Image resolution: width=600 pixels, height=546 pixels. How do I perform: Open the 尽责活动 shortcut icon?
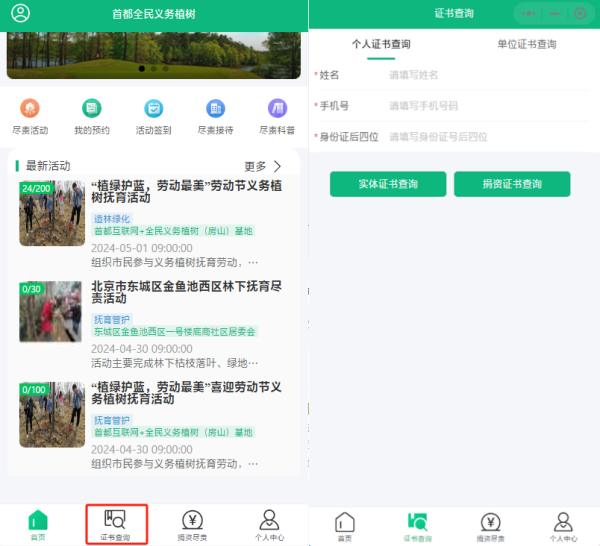pyautogui.click(x=31, y=109)
